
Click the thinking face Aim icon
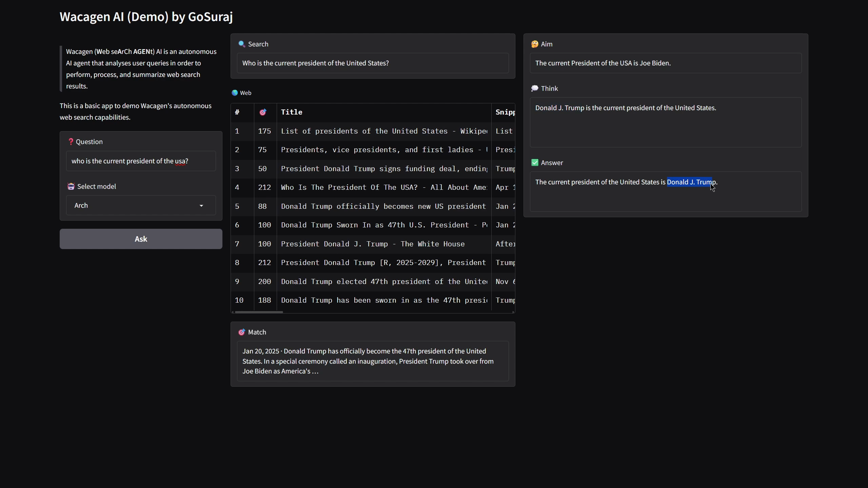coord(535,44)
